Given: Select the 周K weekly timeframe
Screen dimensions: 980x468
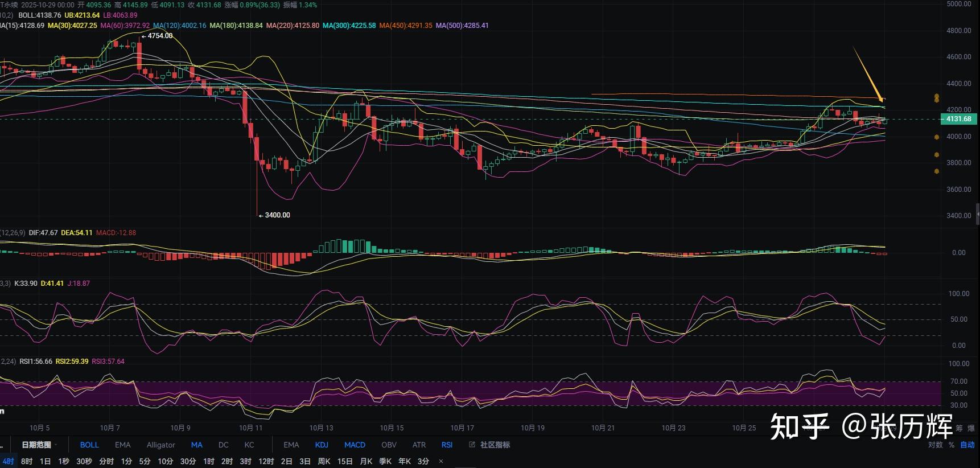Looking at the screenshot, I should [324, 461].
